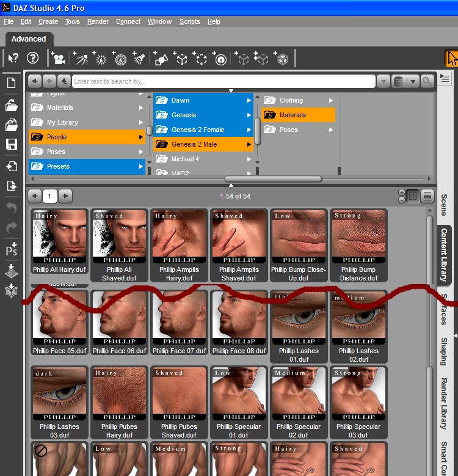
Task: Click the New file icon in sidebar
Action: [12, 82]
